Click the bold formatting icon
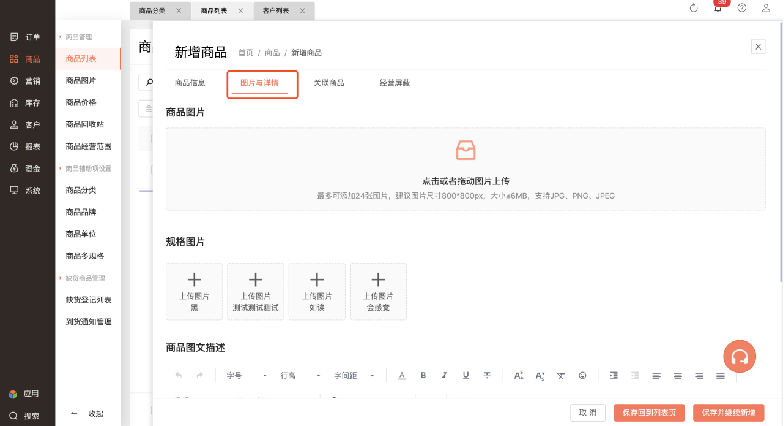This screenshot has width=784, height=426. click(x=423, y=375)
